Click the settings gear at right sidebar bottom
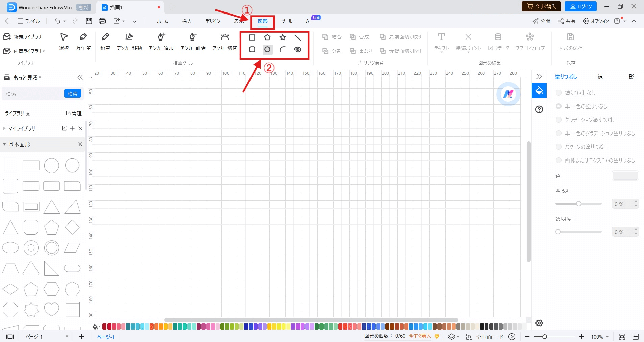The height and width of the screenshot is (342, 644). 539,323
